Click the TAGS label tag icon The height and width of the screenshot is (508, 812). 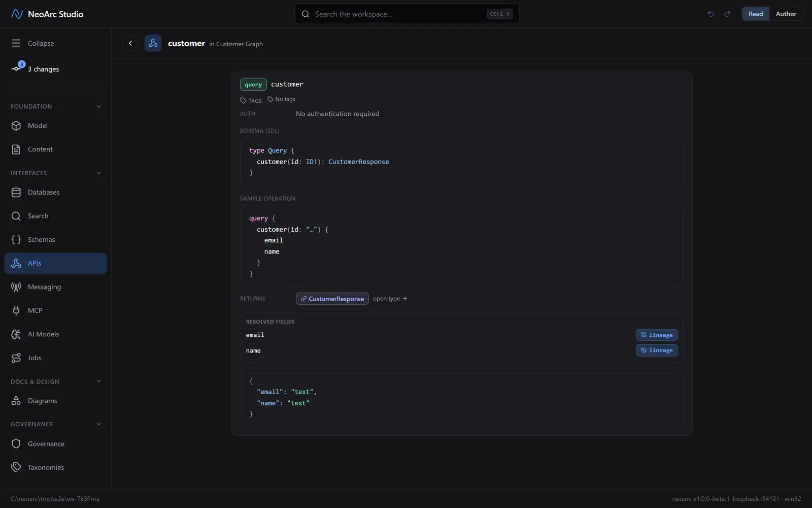coord(243,101)
